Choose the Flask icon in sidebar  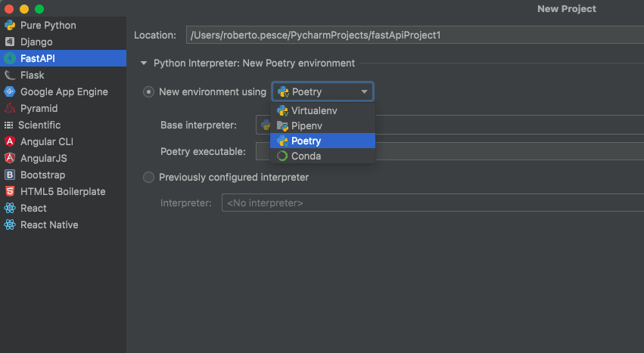[x=10, y=75]
